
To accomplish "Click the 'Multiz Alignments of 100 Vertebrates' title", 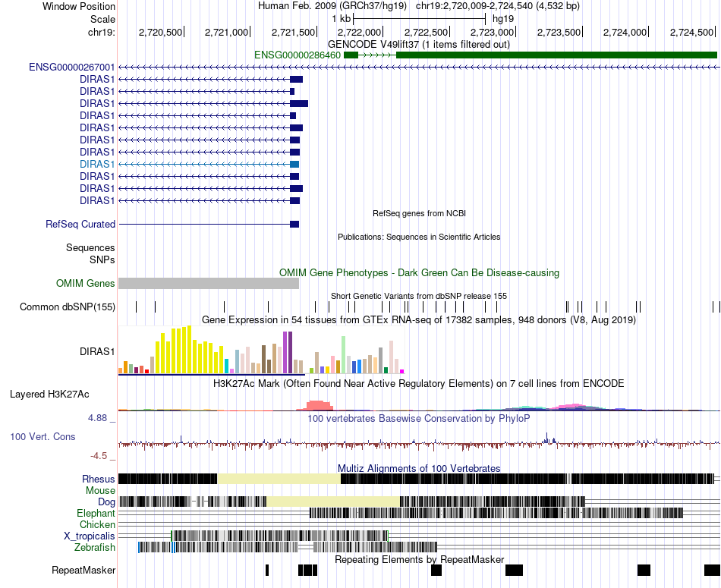I will 419,468.
